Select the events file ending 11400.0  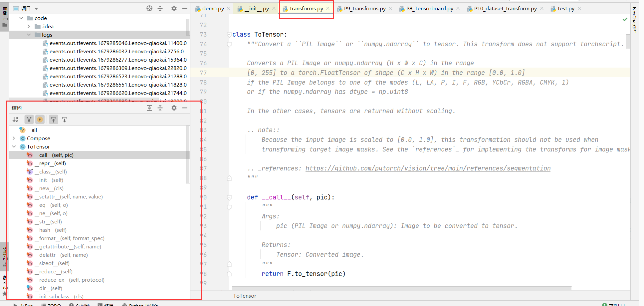[115, 43]
